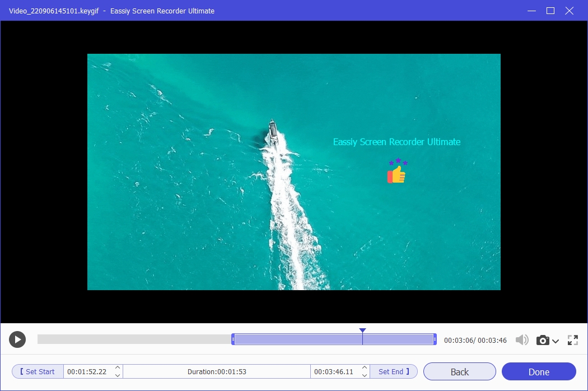
Task: Edit the start time field 00:01:52.22
Action: click(x=87, y=371)
